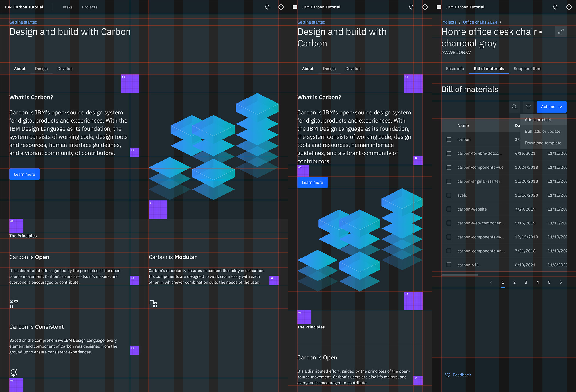The image size is (576, 392).
Task: Click the table horizontal scrollbar
Action: 460,275
